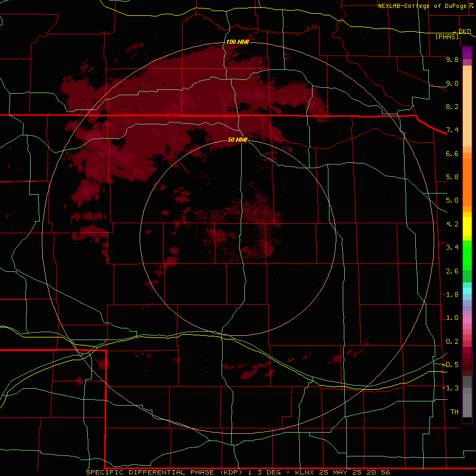Click the 100 NMI range ring label
The height and width of the screenshot is (476, 476).
237,42
